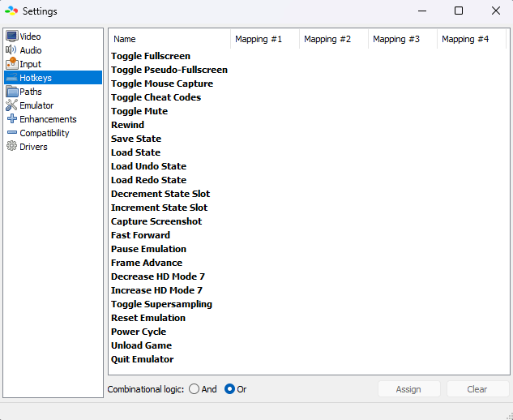
Task: Open Input settings via joystick icon
Action: 11,63
